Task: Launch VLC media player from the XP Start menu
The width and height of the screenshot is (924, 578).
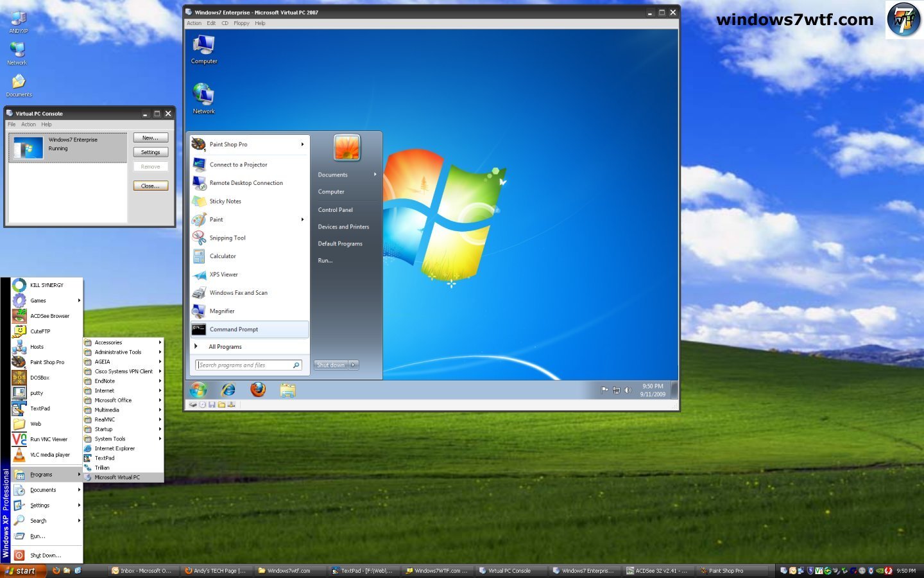Action: [x=46, y=455]
